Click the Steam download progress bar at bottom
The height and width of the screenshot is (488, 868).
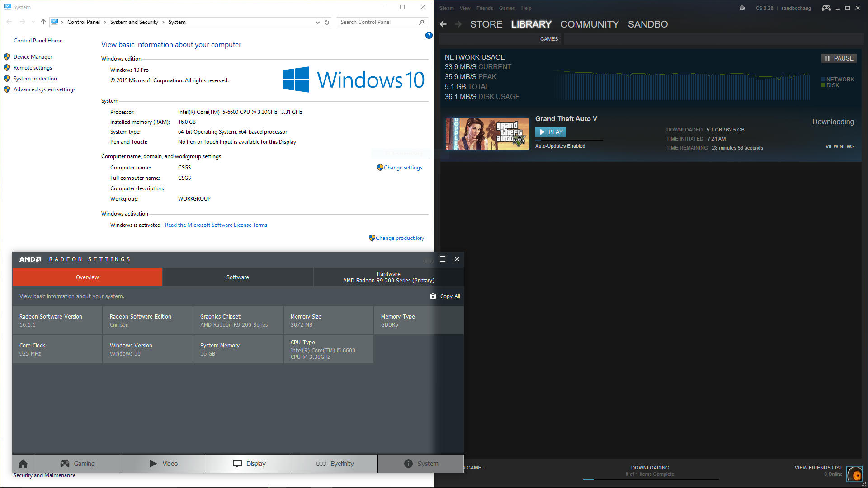click(650, 479)
